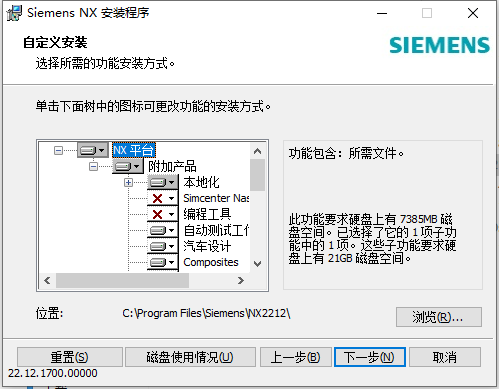This screenshot has height=389, width=499.
Task: Open install-state dropdown for NX 平台
Action: tap(93, 150)
